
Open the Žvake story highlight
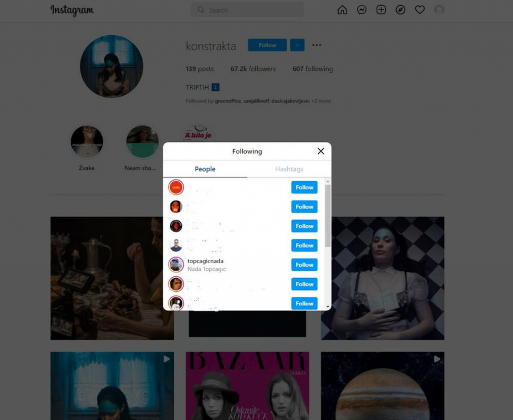tap(87, 141)
